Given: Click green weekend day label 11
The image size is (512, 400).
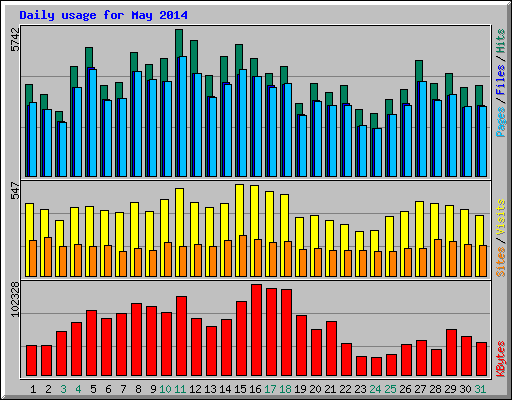Looking at the screenshot, I should coord(180,389).
